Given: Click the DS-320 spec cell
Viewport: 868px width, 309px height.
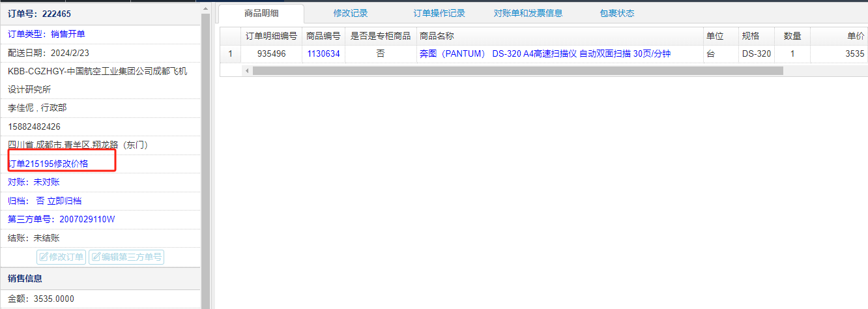Looking at the screenshot, I should (x=756, y=54).
